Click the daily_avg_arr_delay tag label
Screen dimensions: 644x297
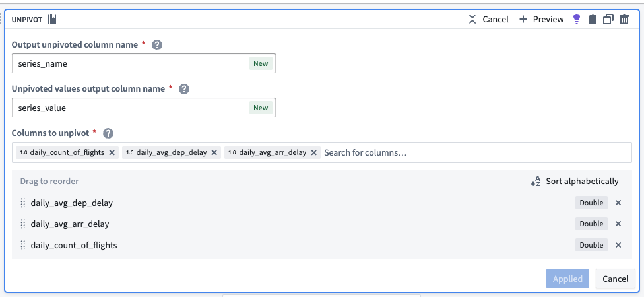point(273,153)
